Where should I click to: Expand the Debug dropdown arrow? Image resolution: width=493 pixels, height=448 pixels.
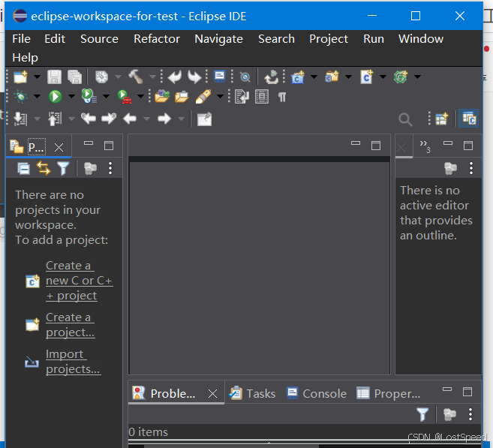coord(37,97)
